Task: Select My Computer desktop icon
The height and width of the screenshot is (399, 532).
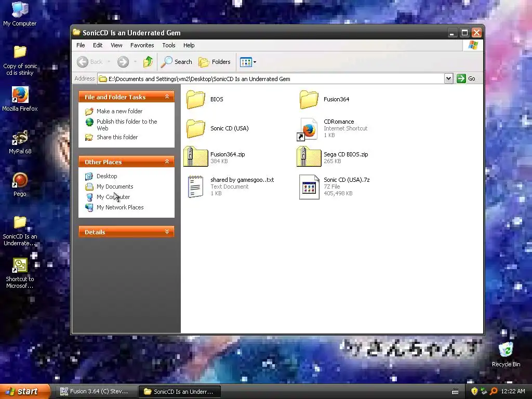Action: 20,14
